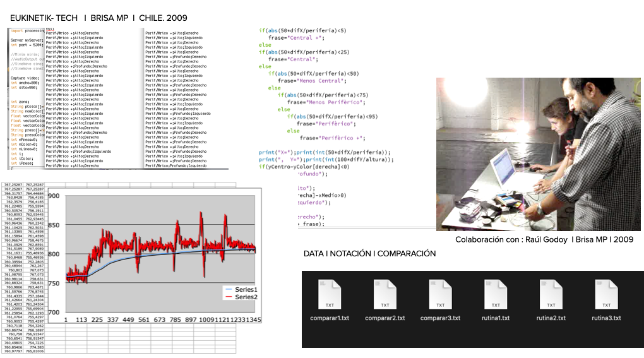Click the EUKINETIK- TECH slide title
The image size is (644, 358).
[x=44, y=18]
